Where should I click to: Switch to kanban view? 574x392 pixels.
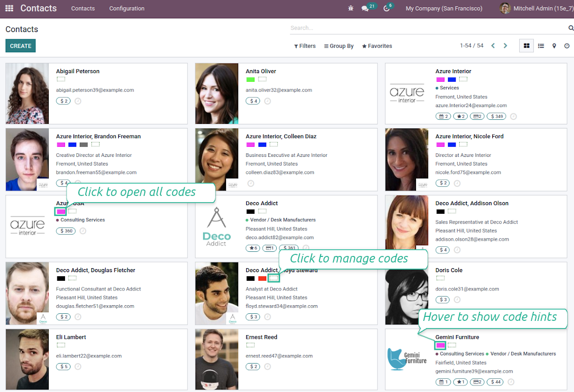pos(526,46)
